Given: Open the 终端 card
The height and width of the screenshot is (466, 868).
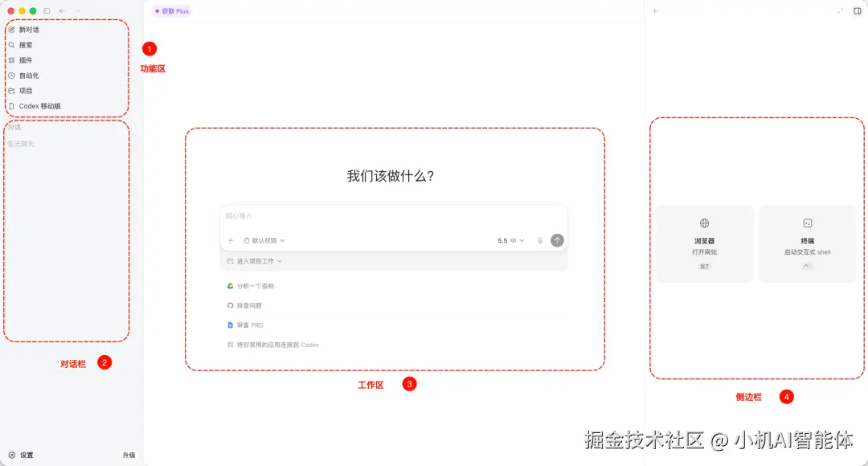Looking at the screenshot, I should (x=808, y=244).
